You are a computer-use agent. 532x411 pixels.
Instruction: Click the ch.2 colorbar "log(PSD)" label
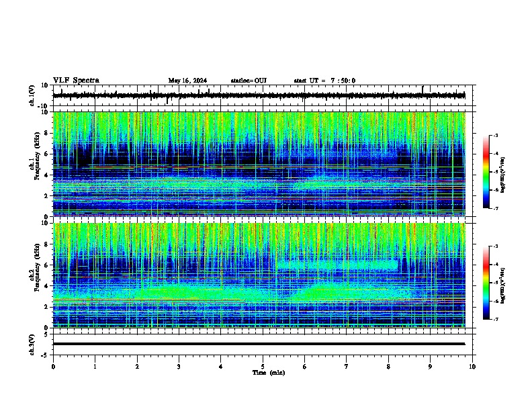coord(503,285)
